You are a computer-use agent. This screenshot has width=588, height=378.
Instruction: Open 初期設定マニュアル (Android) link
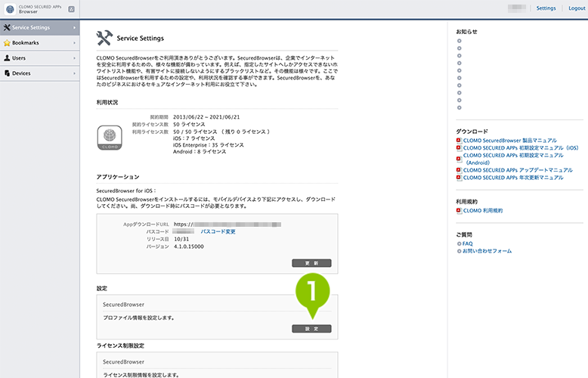click(x=513, y=159)
